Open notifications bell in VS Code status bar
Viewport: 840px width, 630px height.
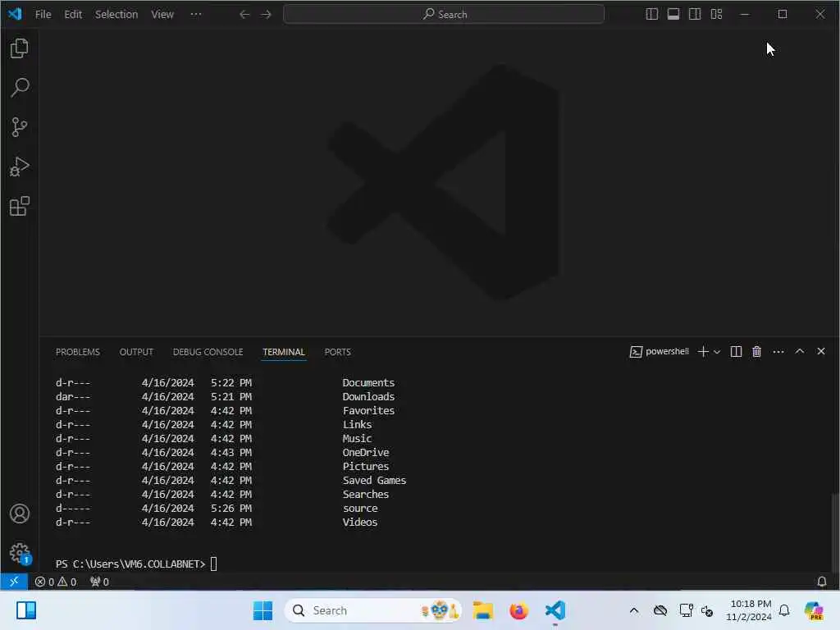tap(821, 582)
